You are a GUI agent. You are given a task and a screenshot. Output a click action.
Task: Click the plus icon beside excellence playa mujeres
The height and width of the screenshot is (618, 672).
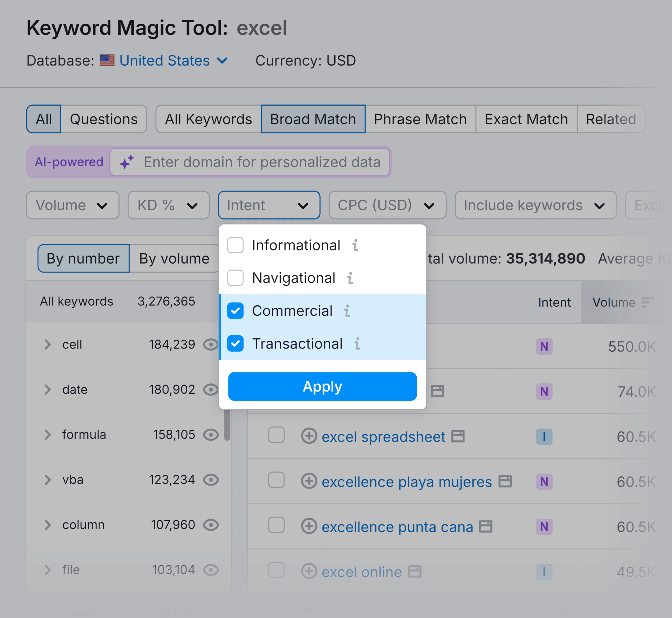tap(309, 481)
